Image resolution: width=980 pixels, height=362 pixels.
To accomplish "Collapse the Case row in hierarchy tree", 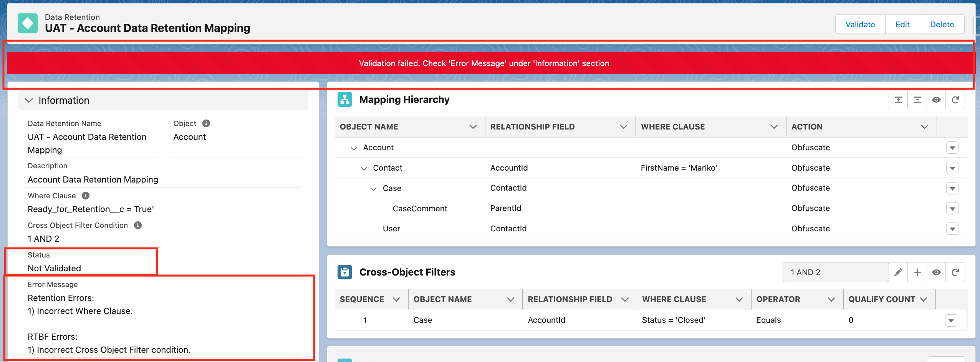I will 373,189.
